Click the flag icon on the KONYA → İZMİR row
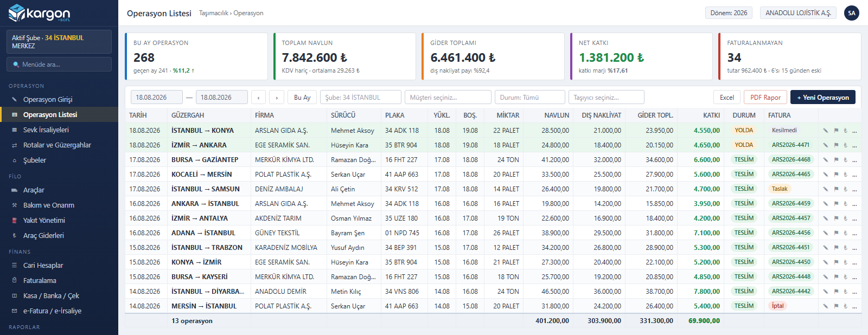 836,262
